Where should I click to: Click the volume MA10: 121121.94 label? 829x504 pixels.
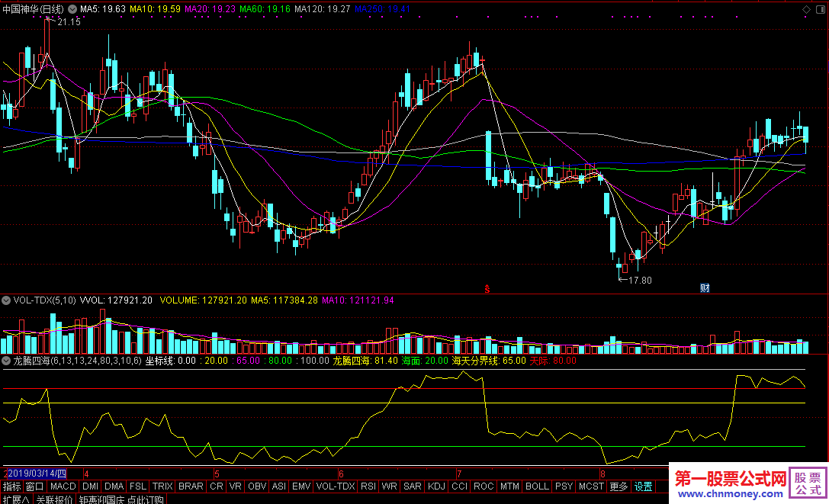point(358,300)
